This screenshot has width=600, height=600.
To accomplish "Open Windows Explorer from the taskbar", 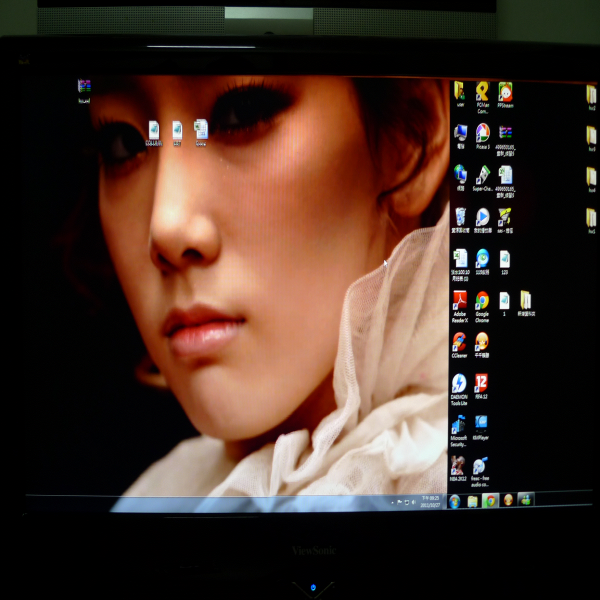I will [473, 501].
